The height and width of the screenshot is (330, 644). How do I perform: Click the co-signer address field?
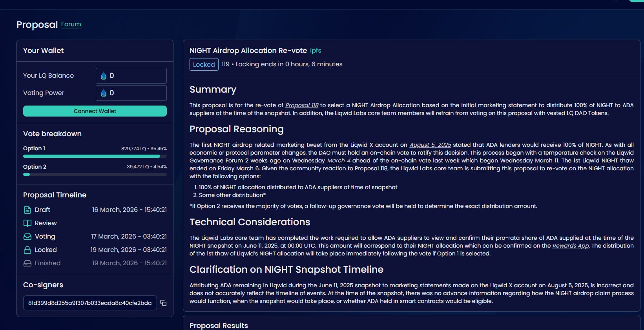[x=90, y=303]
